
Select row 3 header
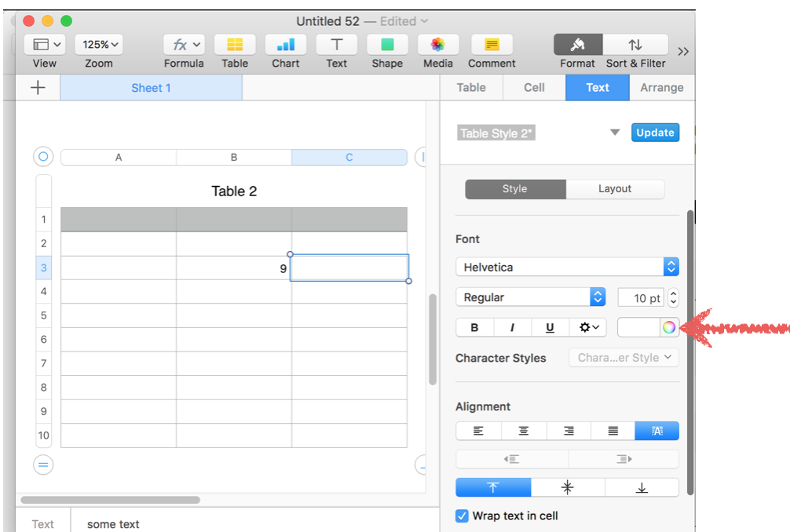(44, 268)
